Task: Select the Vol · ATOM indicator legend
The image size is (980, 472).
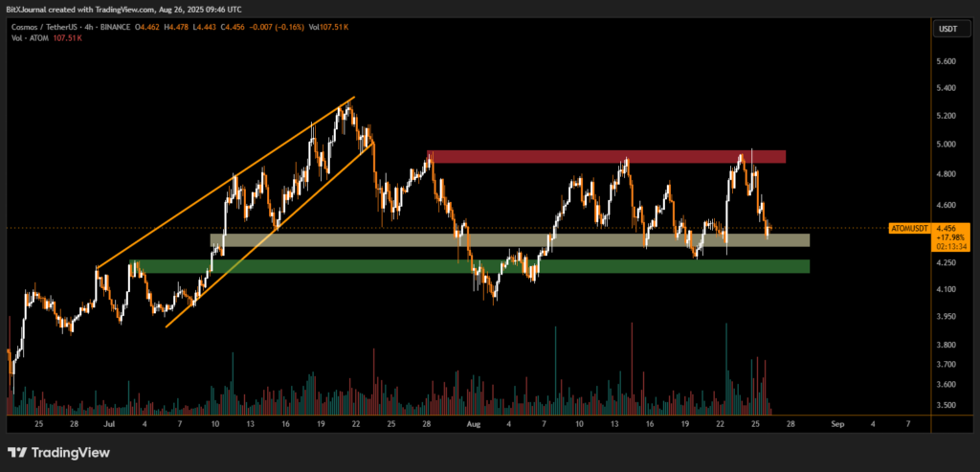Action: pyautogui.click(x=27, y=29)
